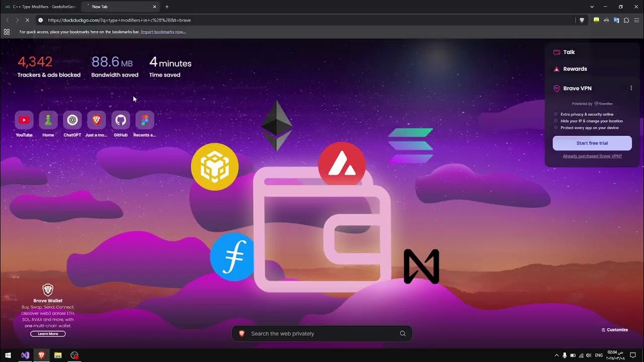Click the Brave VPN heading
Image resolution: width=644 pixels, height=362 pixels.
(577, 88)
